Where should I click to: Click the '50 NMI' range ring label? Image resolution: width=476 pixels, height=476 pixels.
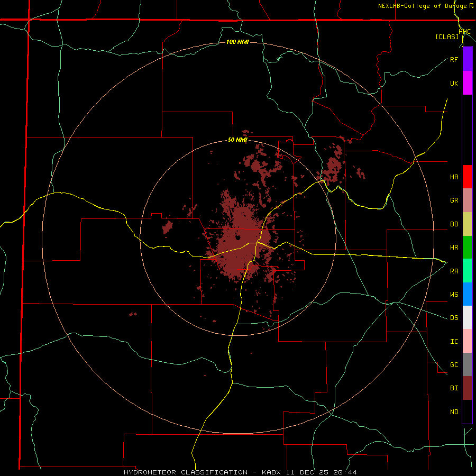tap(237, 140)
